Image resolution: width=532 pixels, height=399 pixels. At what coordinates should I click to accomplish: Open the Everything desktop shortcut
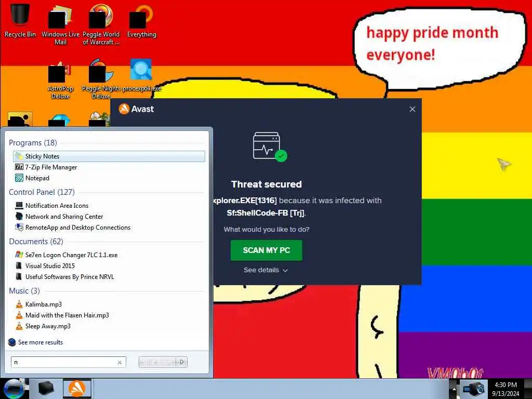point(141,21)
